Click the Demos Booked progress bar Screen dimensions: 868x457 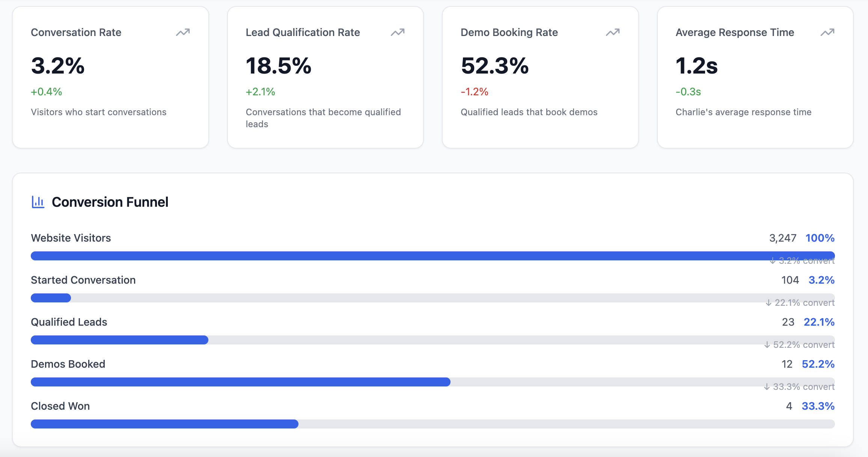[x=432, y=382]
